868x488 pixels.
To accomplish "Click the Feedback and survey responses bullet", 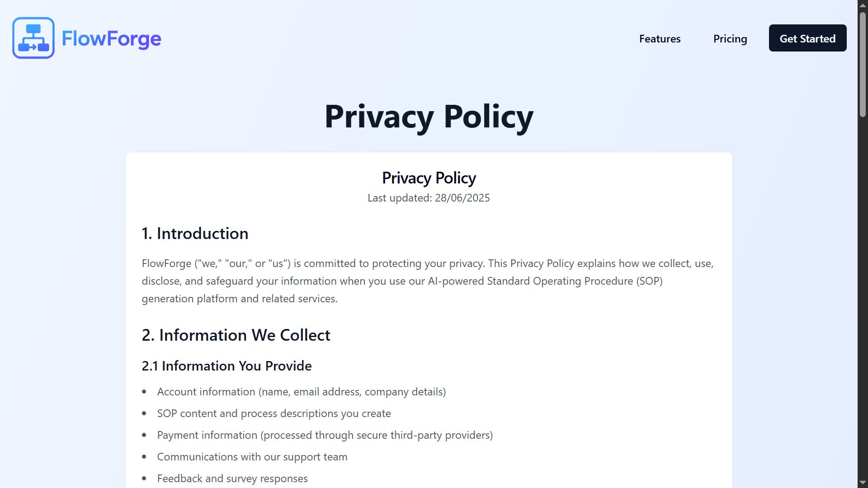I will pos(232,479).
